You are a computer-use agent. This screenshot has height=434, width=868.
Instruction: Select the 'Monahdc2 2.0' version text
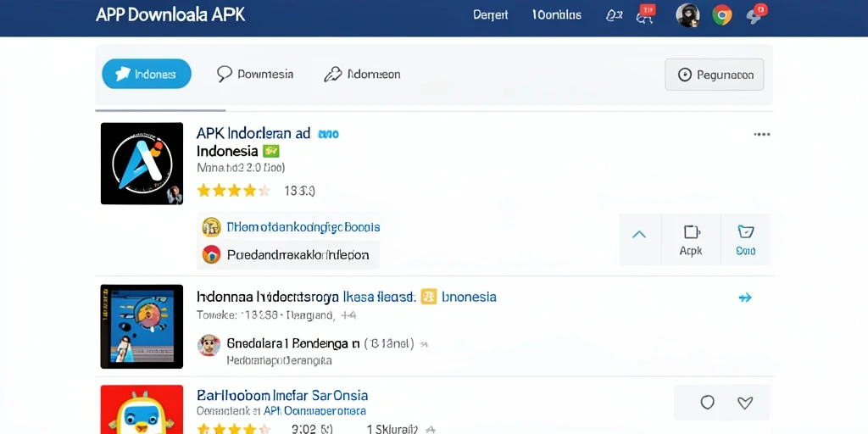pyautogui.click(x=241, y=167)
